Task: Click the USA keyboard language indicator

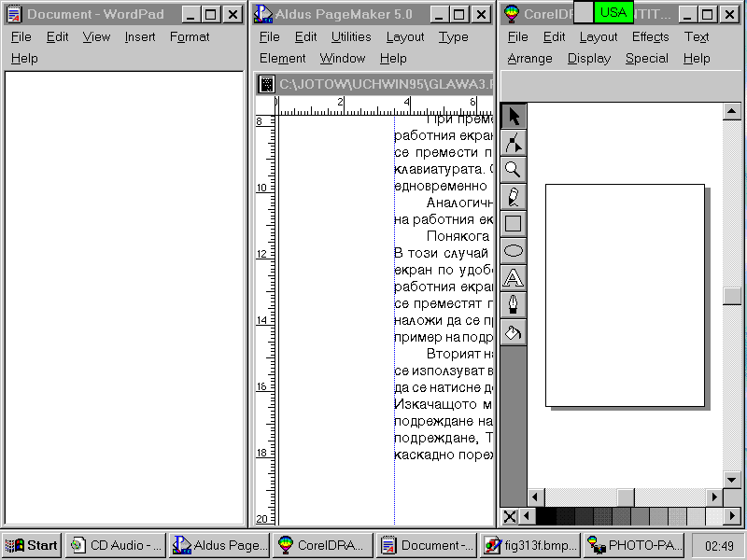Action: tap(613, 12)
